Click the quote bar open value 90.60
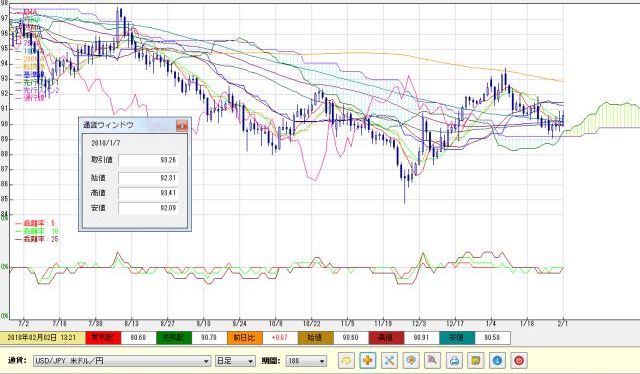This screenshot has height=374, width=640. point(351,338)
